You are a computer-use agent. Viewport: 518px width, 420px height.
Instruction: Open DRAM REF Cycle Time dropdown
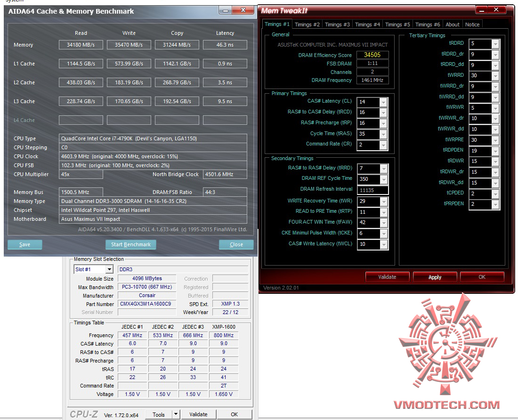tap(383, 179)
